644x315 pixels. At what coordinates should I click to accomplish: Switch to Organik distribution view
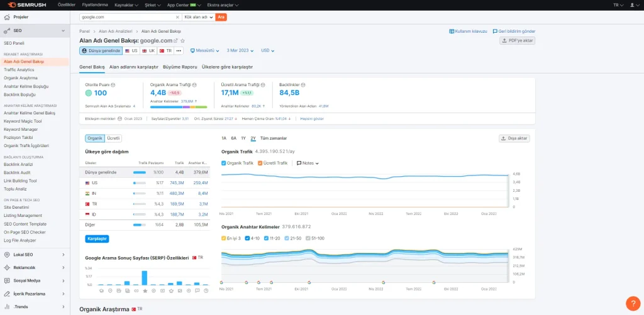(95, 138)
